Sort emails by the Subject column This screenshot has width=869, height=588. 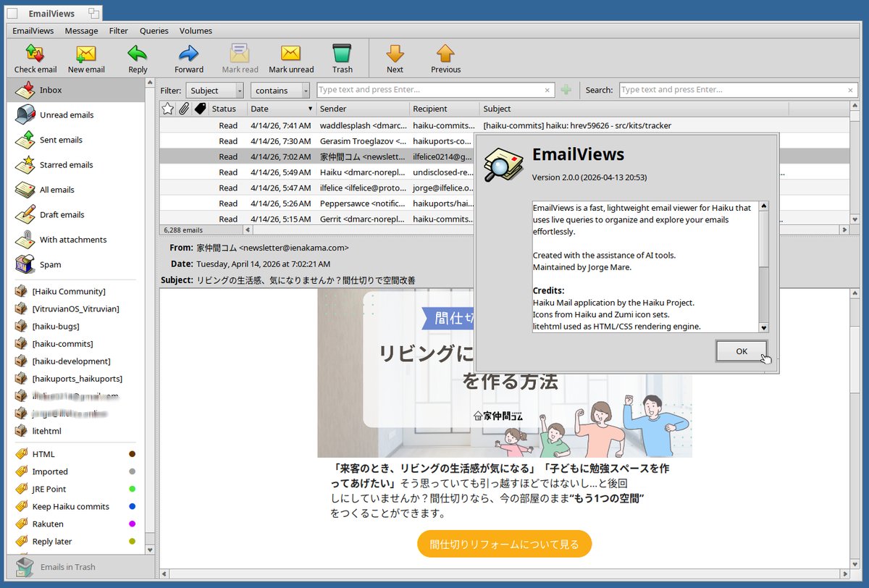pyautogui.click(x=634, y=109)
